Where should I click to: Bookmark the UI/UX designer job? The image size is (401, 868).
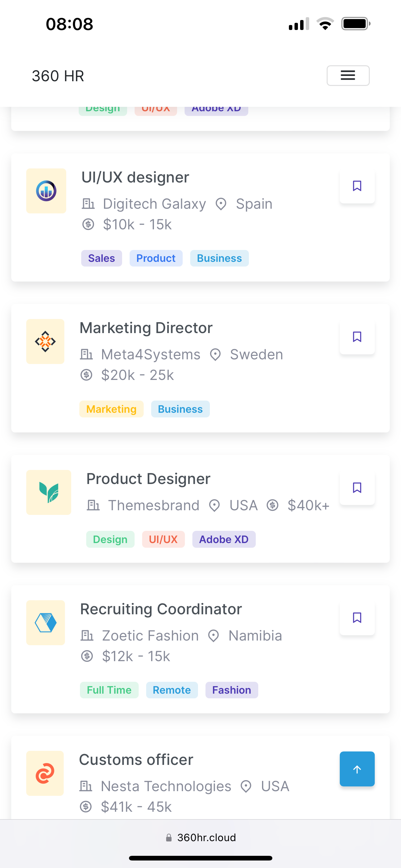pyautogui.click(x=357, y=186)
